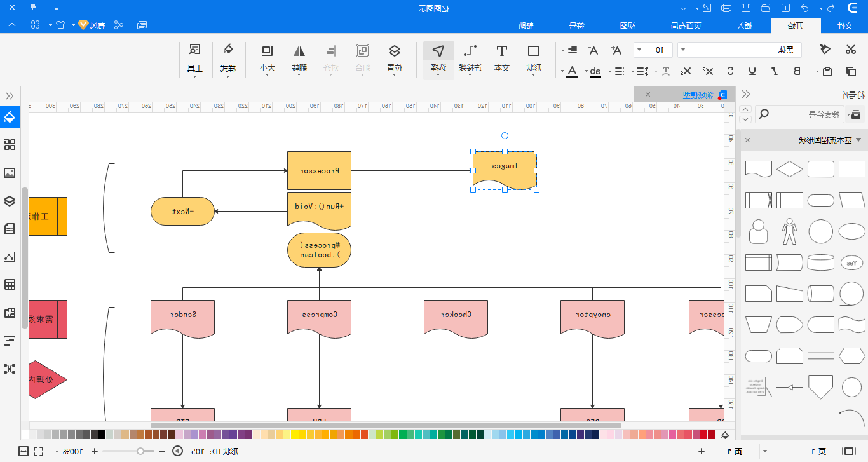The height and width of the screenshot is (462, 868).
Task: Open the layers panel icon in sidebar
Action: pos(10,201)
